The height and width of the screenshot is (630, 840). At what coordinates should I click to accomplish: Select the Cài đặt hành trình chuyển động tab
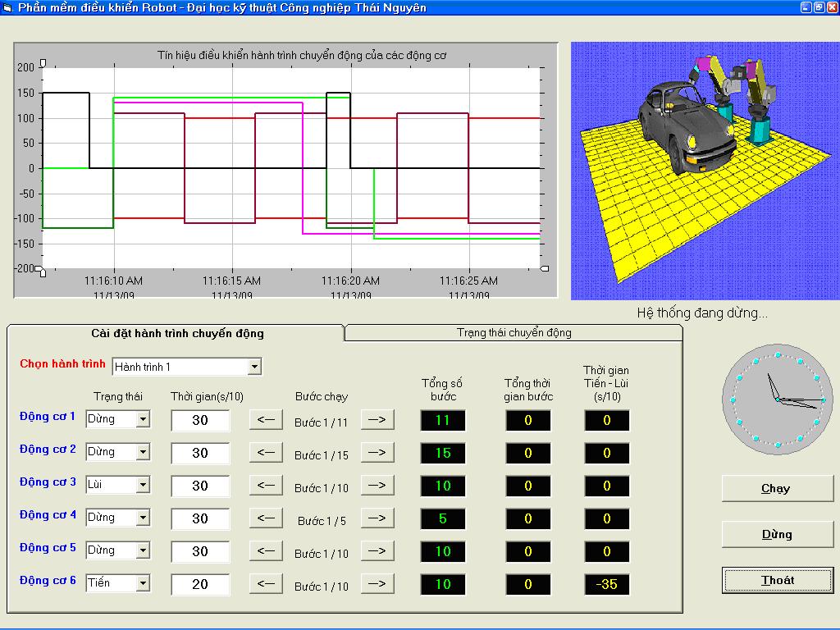click(177, 333)
